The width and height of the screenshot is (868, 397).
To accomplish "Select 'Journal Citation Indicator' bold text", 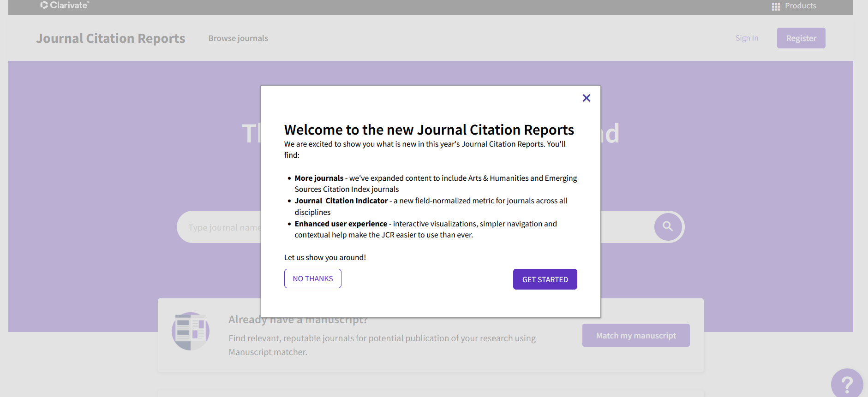I will [341, 201].
